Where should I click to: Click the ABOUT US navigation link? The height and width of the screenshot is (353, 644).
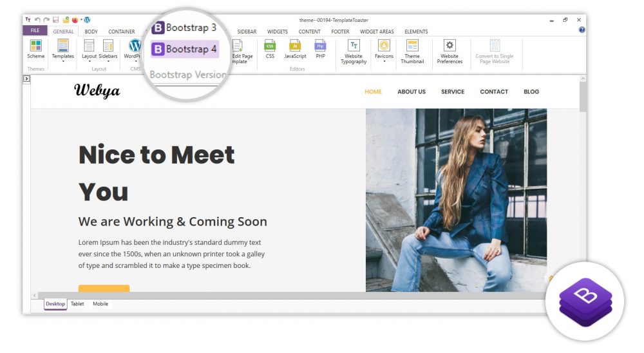tap(412, 91)
